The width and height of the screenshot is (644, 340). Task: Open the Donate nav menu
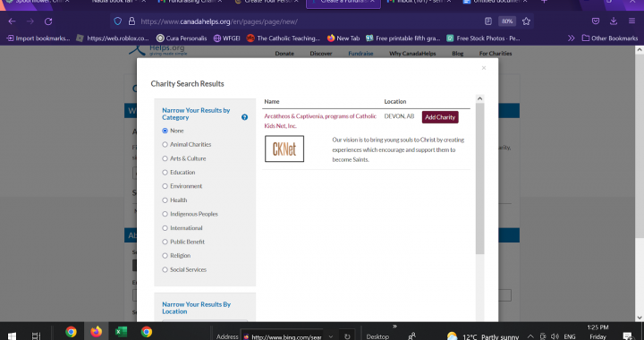[x=284, y=54]
